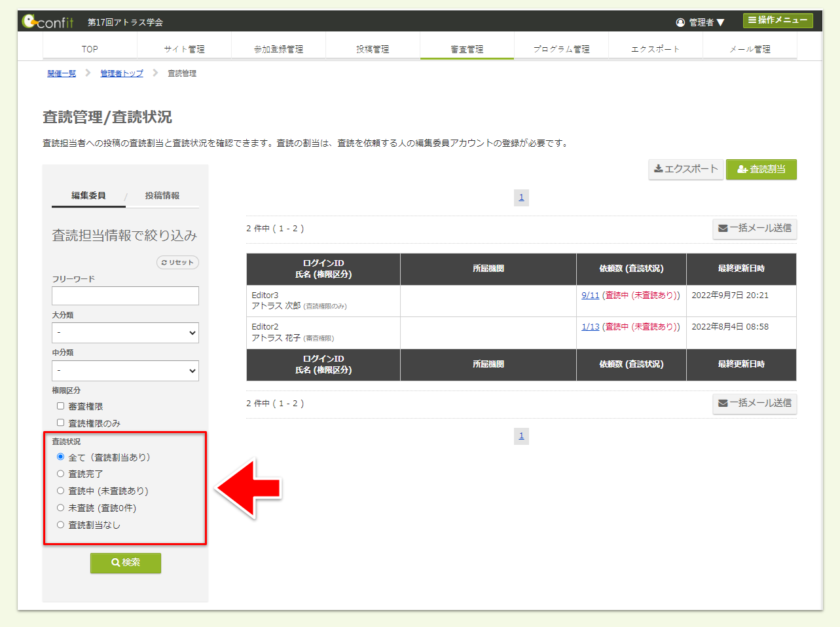The width and height of the screenshot is (840, 627).
Task: Switch to the 投稿情報 tab
Action: 162,195
